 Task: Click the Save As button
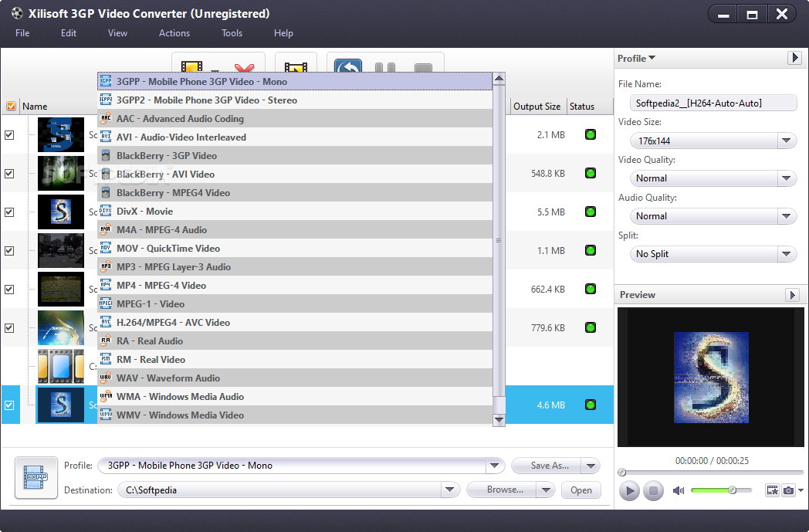[x=547, y=466]
